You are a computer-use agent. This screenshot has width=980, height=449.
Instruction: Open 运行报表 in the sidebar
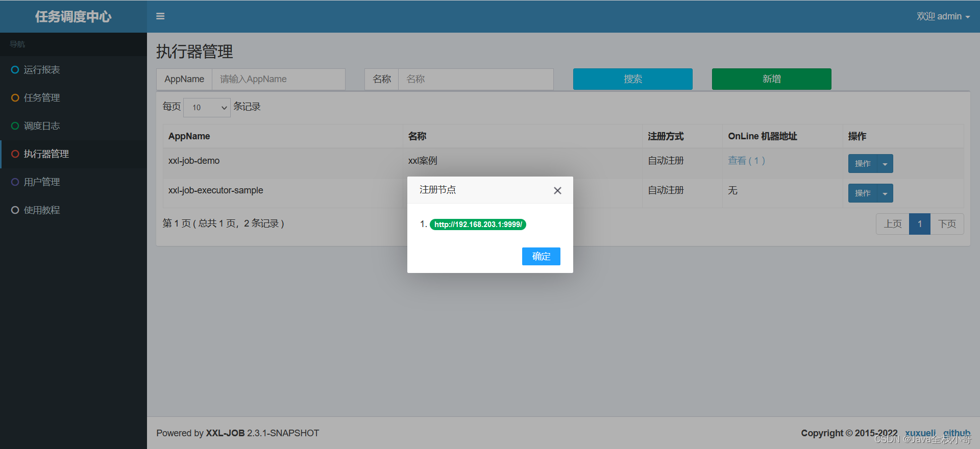click(x=73, y=70)
